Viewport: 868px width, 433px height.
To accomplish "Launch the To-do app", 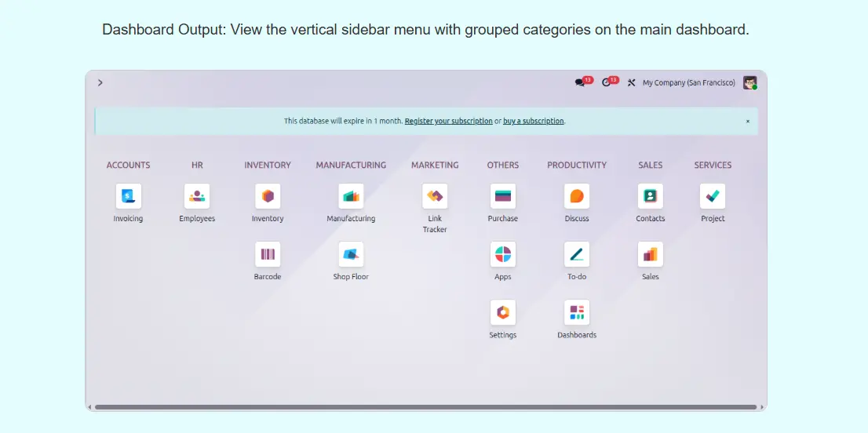I will point(577,254).
